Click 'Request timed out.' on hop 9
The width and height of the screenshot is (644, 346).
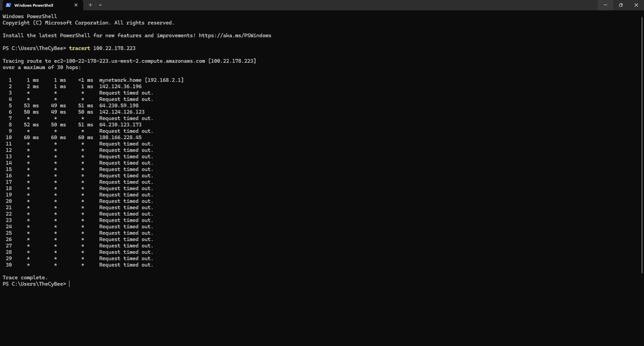click(126, 131)
